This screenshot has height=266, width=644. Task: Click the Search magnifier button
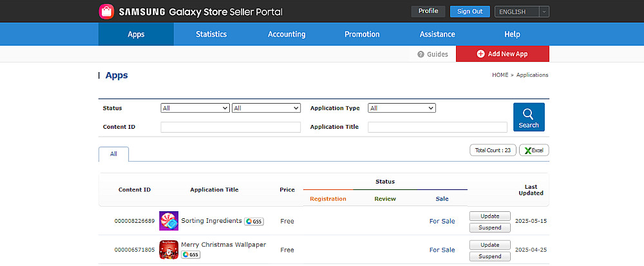[x=529, y=117]
